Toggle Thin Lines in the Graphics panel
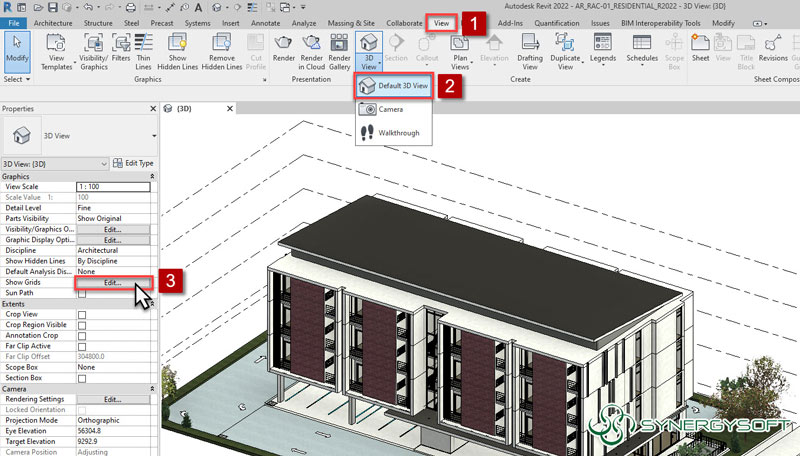800x456 pixels. (x=143, y=52)
